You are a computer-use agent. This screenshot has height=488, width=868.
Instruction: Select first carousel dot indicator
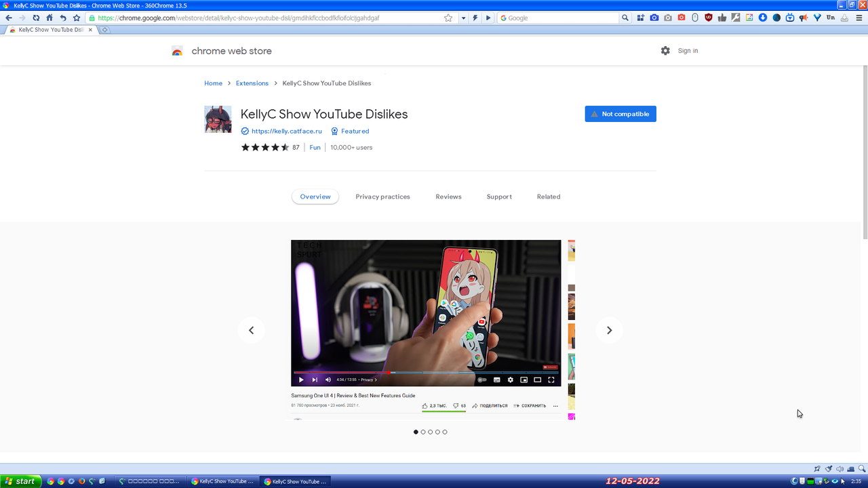point(416,432)
